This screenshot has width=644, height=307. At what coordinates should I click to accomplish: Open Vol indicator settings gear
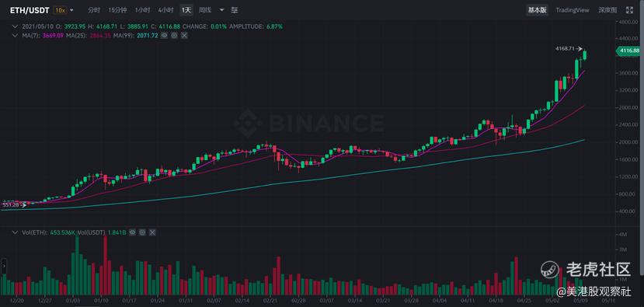[142, 232]
